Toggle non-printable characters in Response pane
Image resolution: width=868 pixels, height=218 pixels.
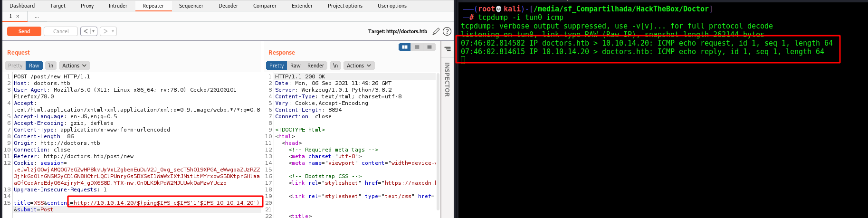(x=335, y=66)
